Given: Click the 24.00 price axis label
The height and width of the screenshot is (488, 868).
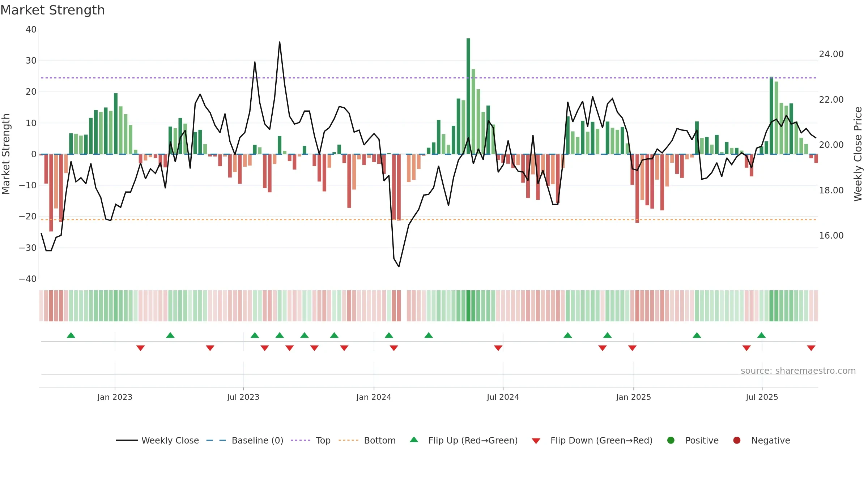Looking at the screenshot, I should point(831,54).
